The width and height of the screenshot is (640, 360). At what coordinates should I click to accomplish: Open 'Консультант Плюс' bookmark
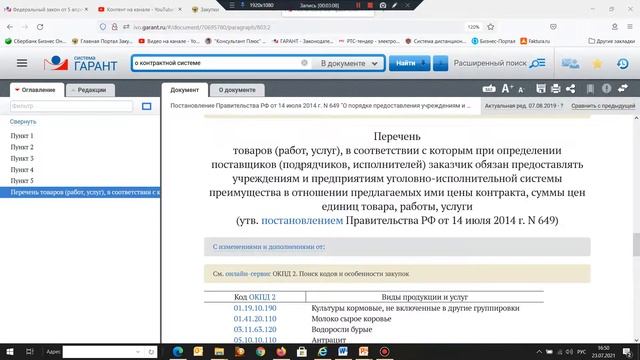tap(236, 41)
